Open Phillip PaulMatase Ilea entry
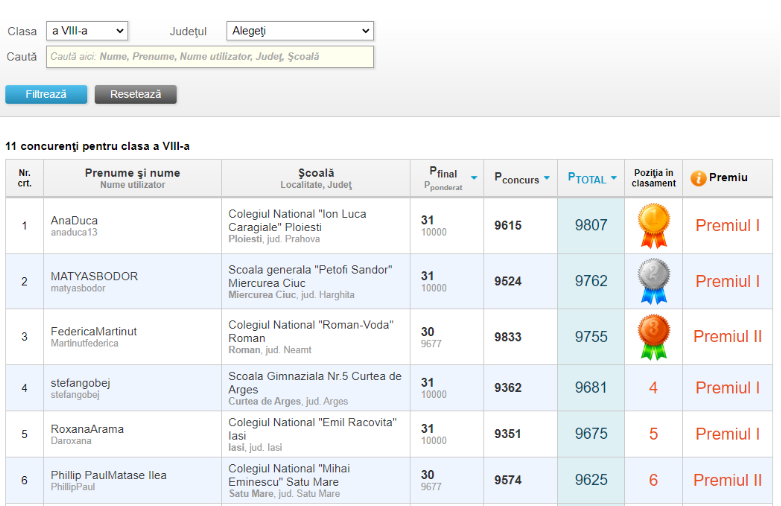 pos(108,475)
